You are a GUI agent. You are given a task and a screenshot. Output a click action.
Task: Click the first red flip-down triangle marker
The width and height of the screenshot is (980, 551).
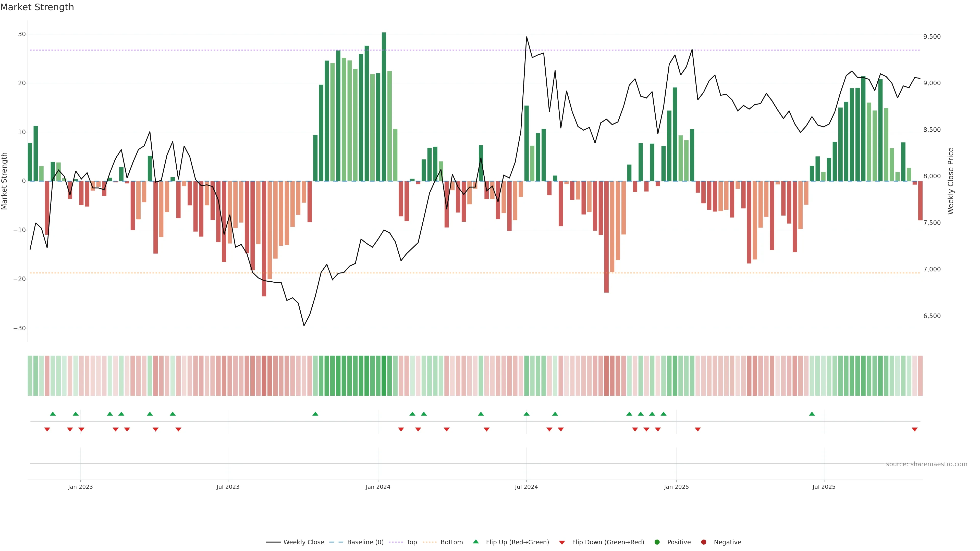pos(47,429)
